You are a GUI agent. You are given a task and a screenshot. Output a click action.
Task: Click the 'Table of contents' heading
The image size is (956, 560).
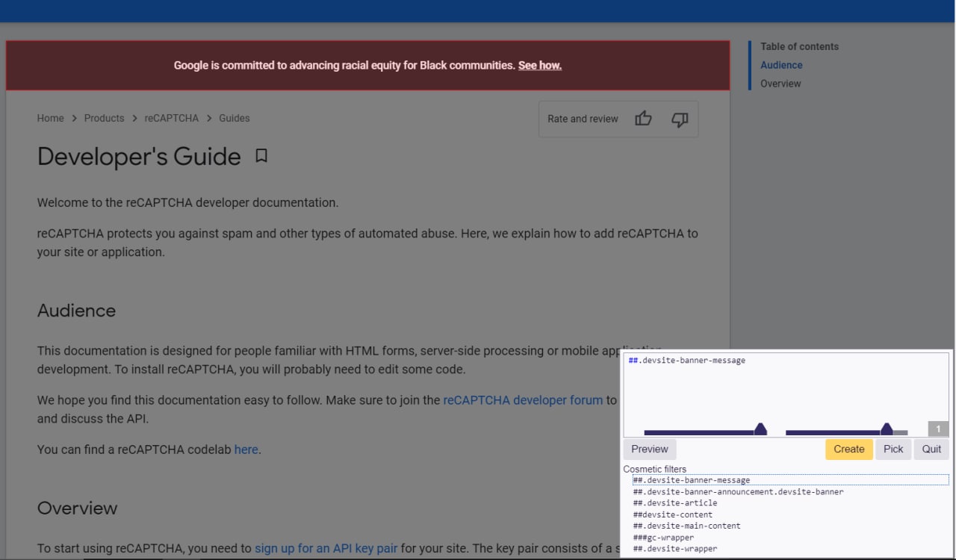point(799,46)
